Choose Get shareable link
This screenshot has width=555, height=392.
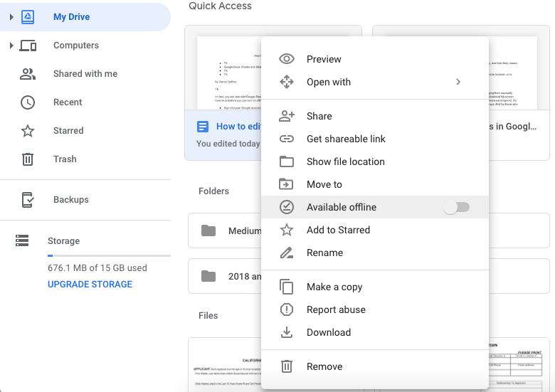click(x=375, y=139)
